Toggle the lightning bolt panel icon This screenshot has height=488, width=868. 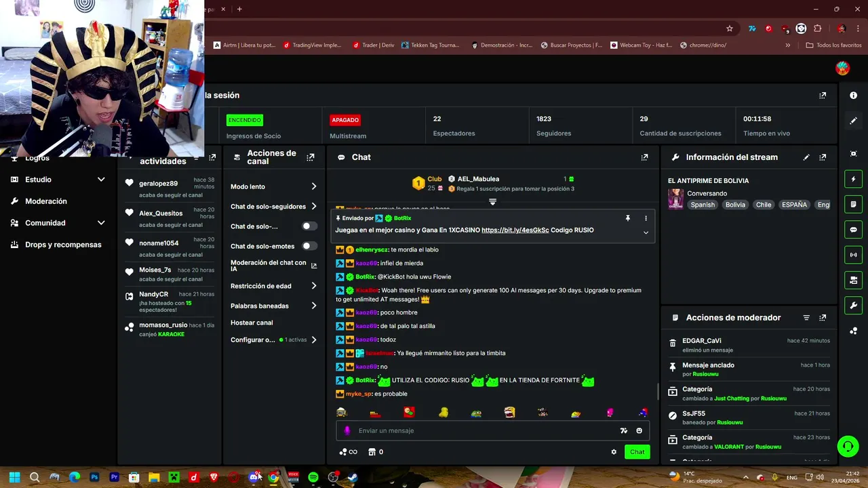tap(853, 179)
